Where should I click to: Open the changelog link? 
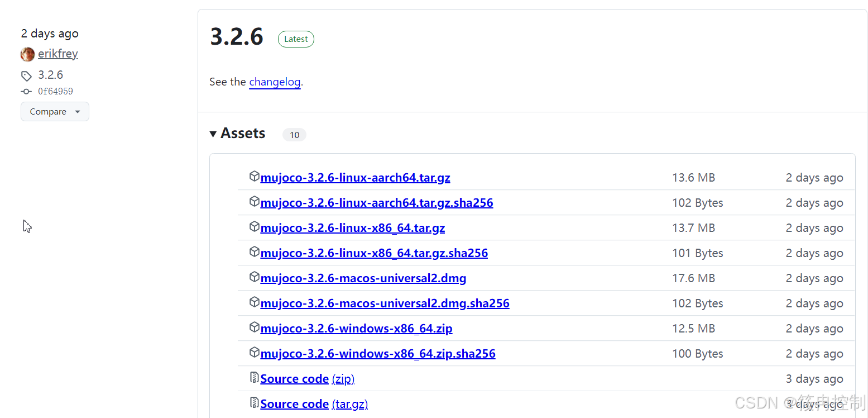(275, 82)
